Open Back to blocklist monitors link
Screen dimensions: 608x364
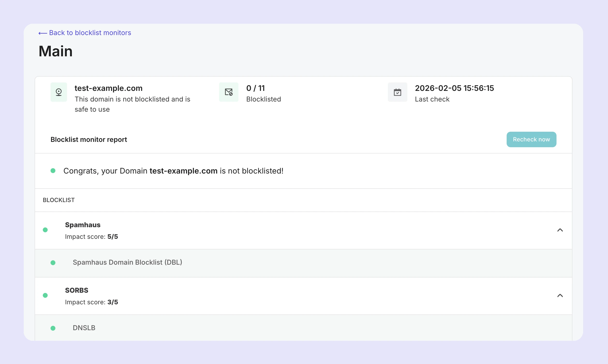85,33
